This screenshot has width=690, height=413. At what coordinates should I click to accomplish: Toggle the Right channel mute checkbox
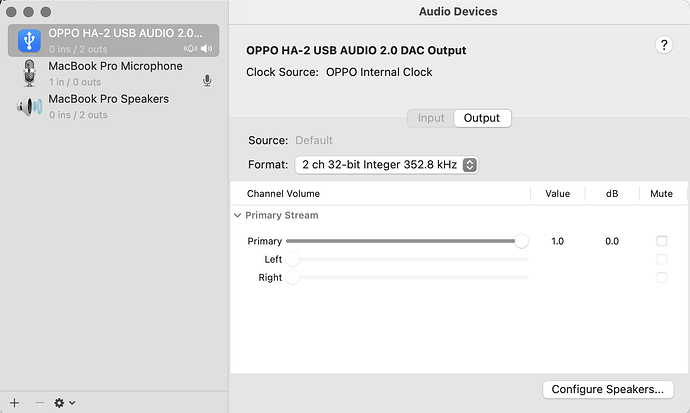pos(661,278)
